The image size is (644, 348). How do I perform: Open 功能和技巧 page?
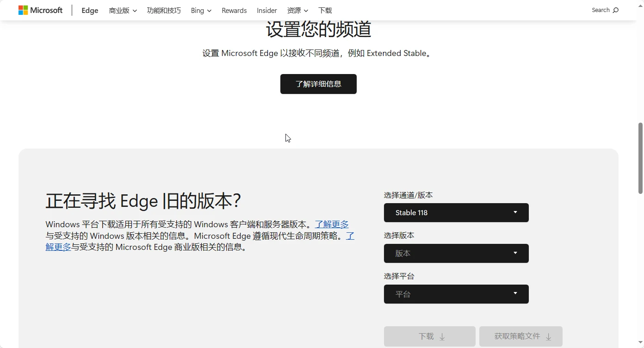coord(164,11)
